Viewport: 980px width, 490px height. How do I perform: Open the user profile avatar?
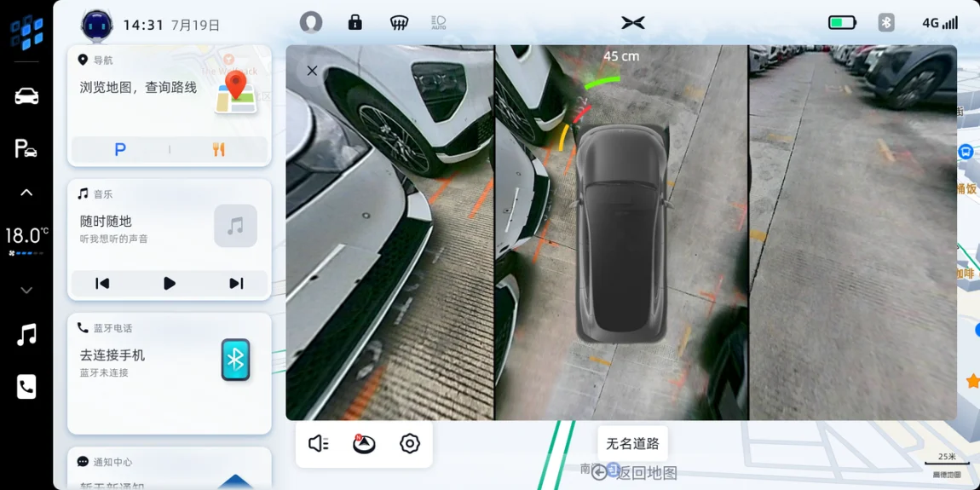point(311,22)
